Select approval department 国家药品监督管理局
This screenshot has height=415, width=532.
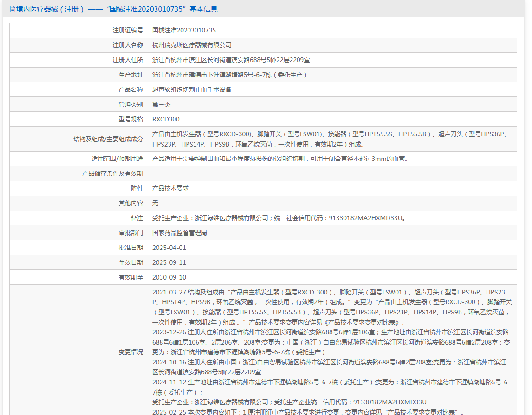[x=180, y=233]
